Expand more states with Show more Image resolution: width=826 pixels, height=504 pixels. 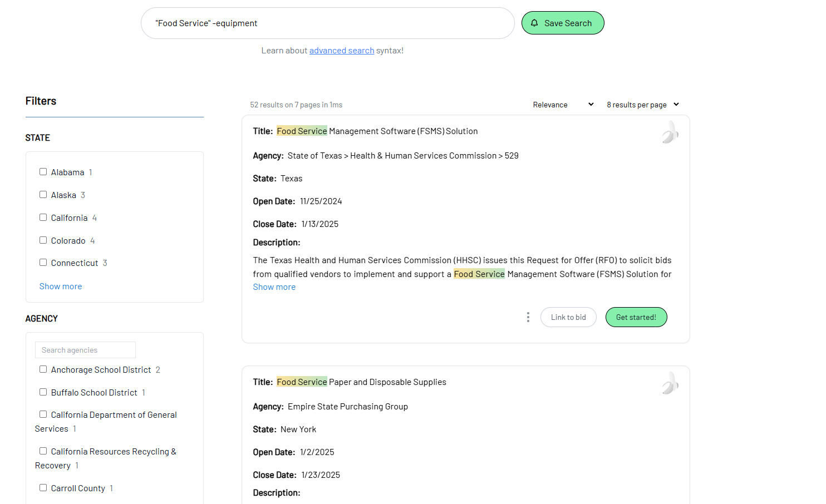click(x=61, y=286)
